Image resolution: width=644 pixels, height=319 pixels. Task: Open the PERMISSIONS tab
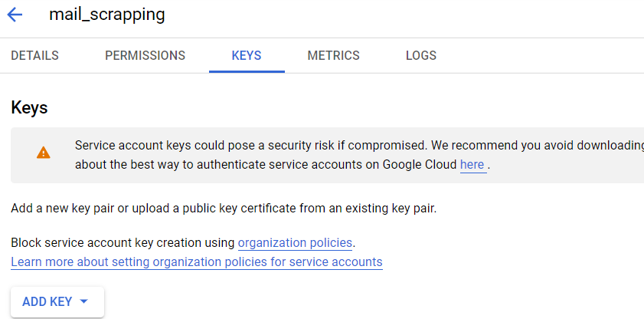pos(145,55)
